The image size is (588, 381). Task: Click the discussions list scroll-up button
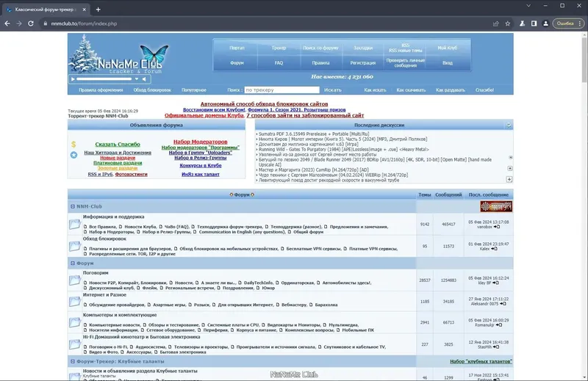(x=510, y=157)
